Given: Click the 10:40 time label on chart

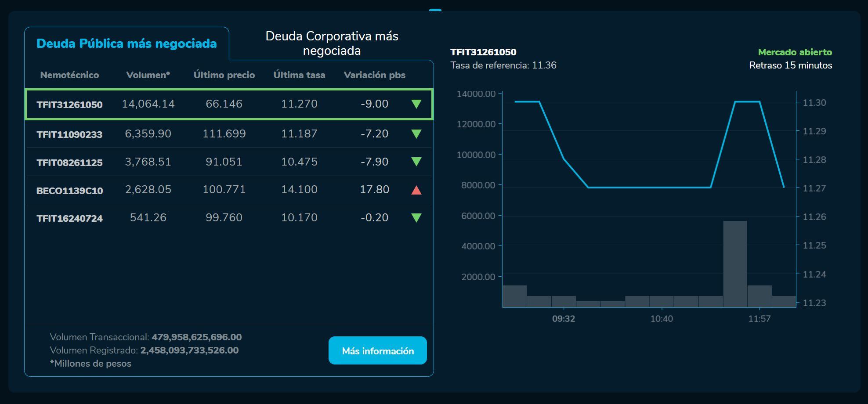Looking at the screenshot, I should tap(662, 319).
